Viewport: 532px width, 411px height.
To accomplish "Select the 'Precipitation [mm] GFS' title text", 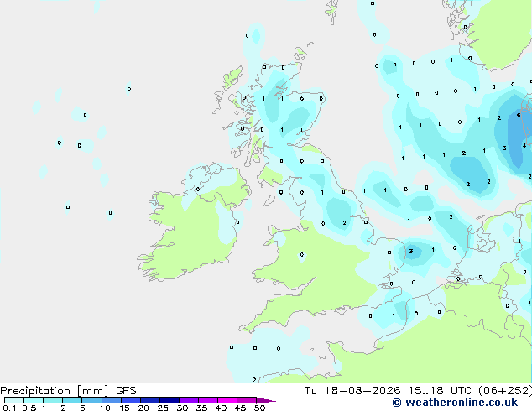I will click(68, 391).
